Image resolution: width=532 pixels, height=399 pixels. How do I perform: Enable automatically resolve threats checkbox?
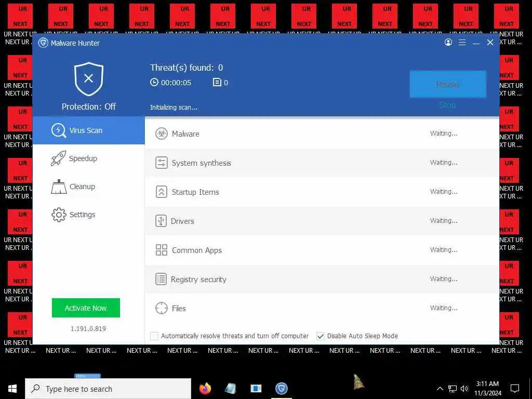tap(154, 336)
